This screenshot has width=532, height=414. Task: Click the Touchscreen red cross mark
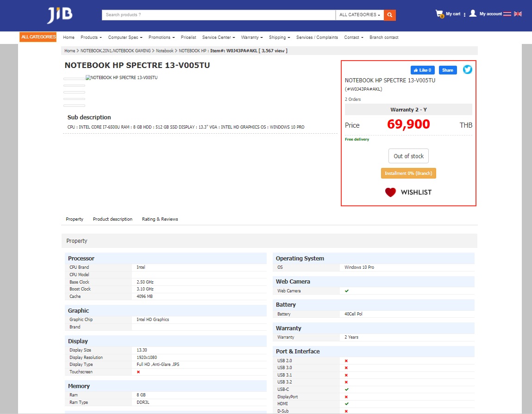(x=138, y=372)
